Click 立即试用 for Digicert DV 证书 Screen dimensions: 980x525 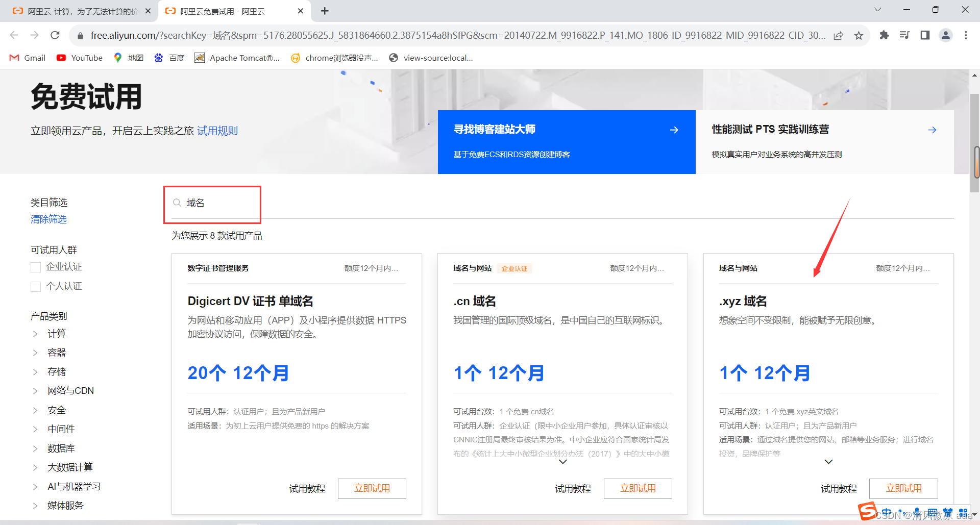372,488
